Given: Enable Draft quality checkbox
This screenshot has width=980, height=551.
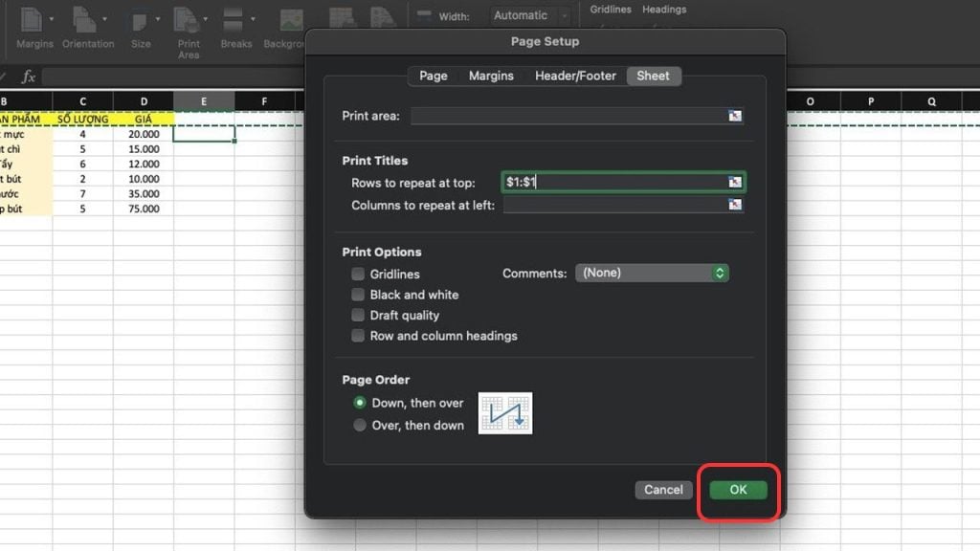Looking at the screenshot, I should [358, 315].
